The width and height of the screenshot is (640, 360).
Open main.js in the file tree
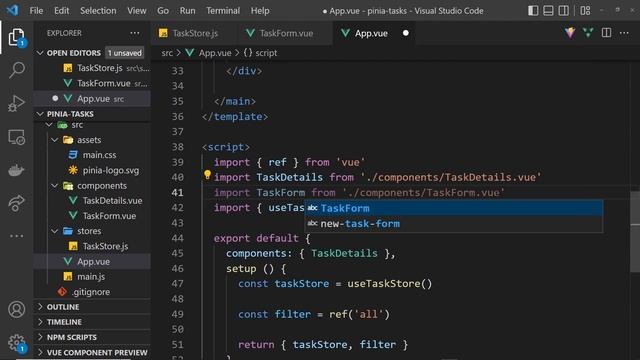tap(92, 276)
